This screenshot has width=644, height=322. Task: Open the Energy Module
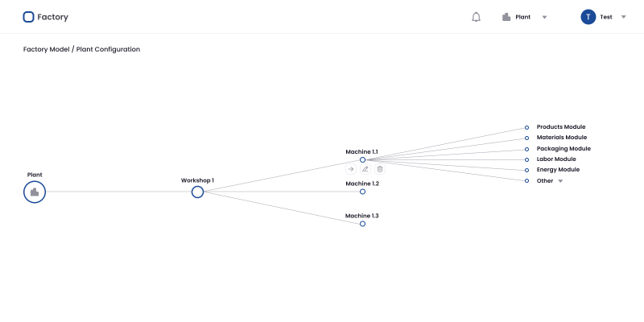click(558, 170)
